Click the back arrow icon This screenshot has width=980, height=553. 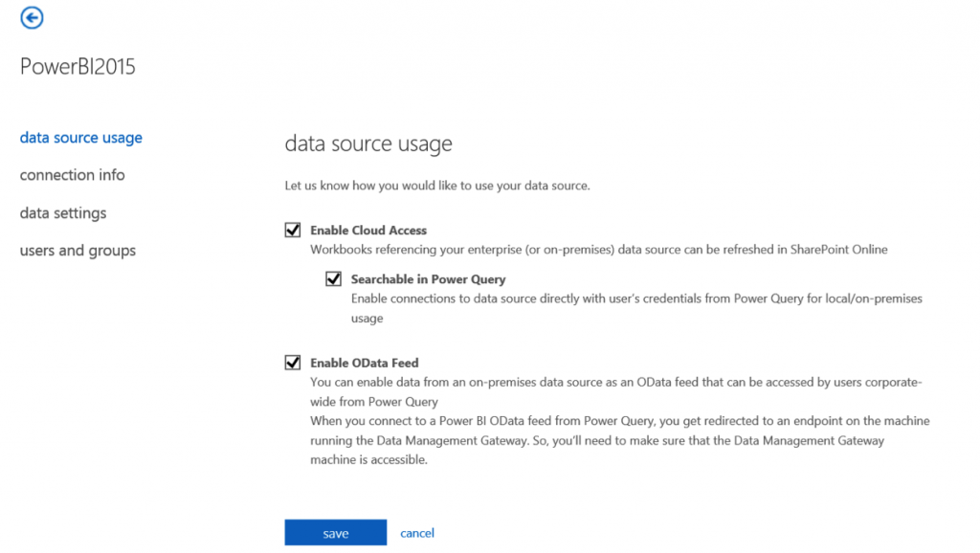[32, 17]
